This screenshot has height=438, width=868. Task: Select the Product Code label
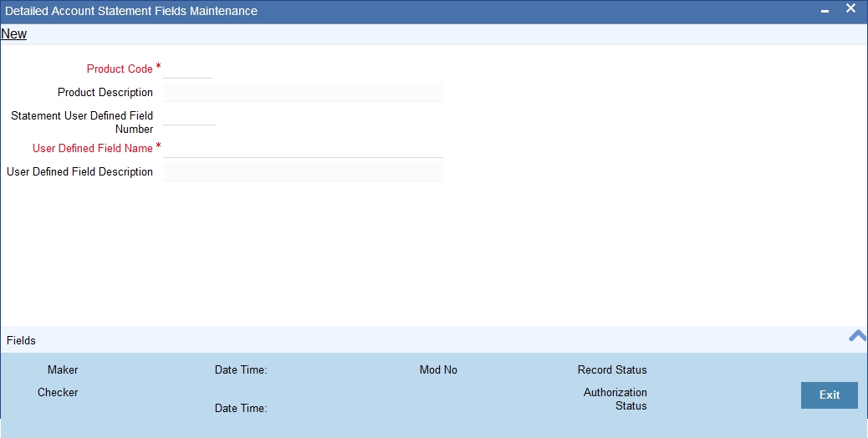pyautogui.click(x=120, y=69)
